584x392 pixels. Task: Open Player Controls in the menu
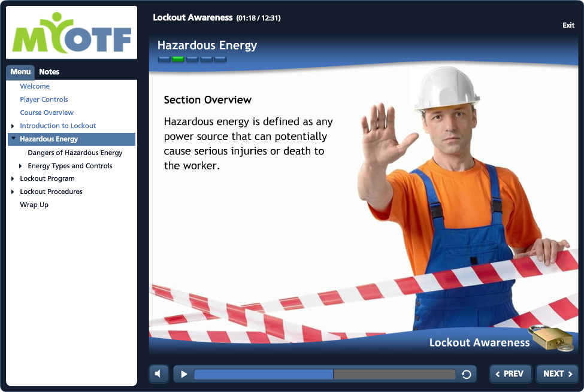point(44,99)
